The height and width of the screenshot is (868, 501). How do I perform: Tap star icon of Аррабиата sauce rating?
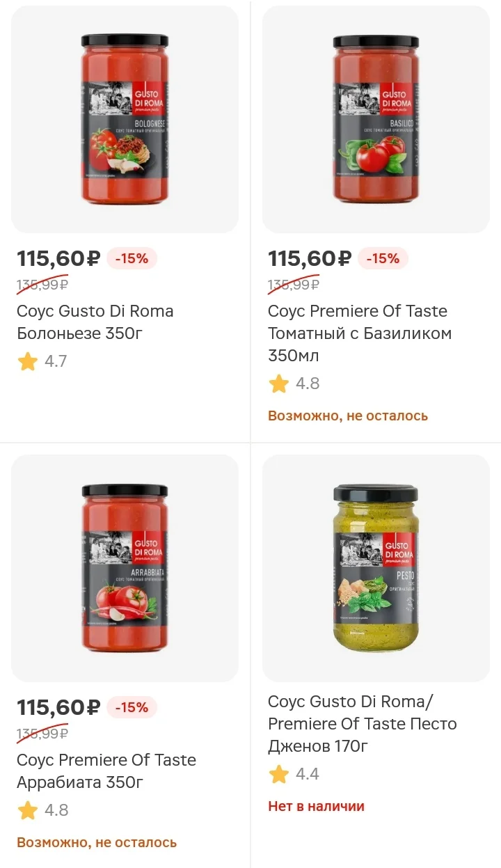point(28,810)
